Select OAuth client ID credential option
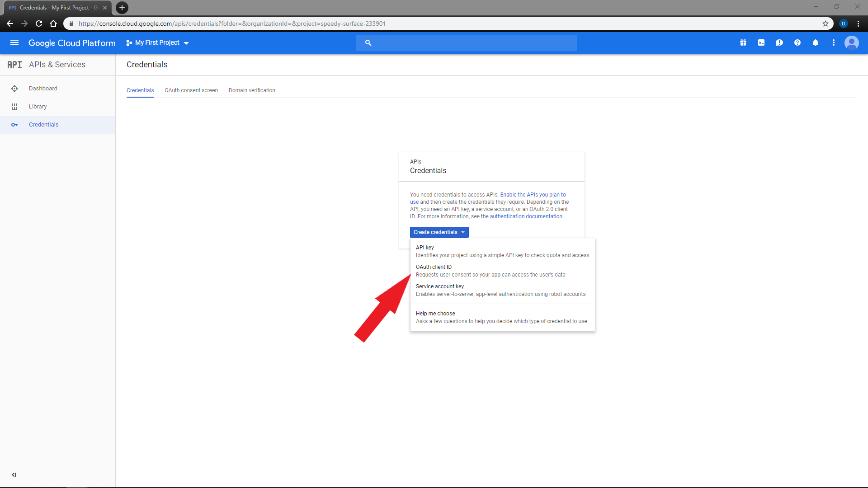This screenshot has width=868, height=488. [434, 267]
